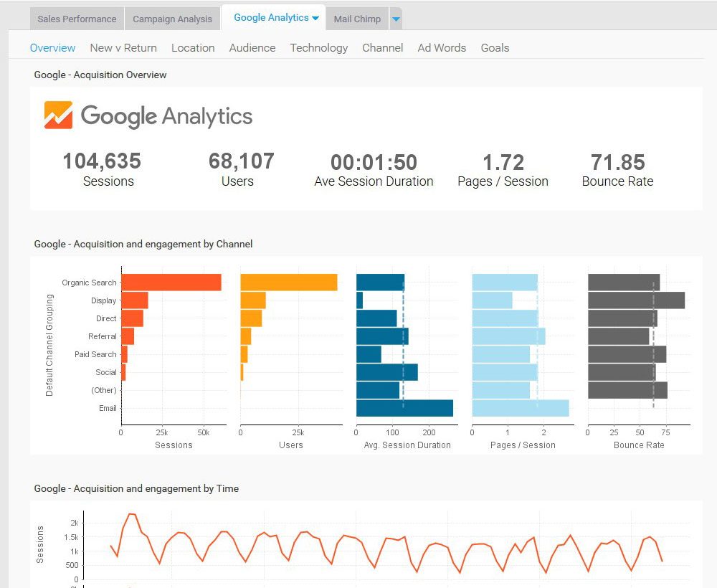Open the New v Return section
Screen dimensions: 717x588
point(123,48)
